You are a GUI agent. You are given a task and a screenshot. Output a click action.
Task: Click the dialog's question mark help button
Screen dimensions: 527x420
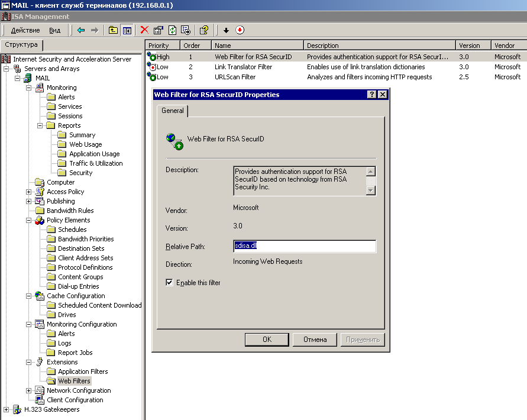click(371, 95)
